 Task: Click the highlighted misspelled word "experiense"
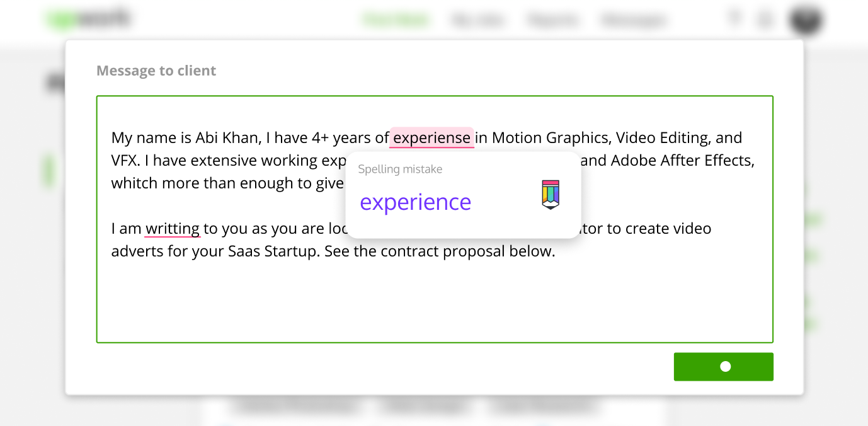click(431, 137)
